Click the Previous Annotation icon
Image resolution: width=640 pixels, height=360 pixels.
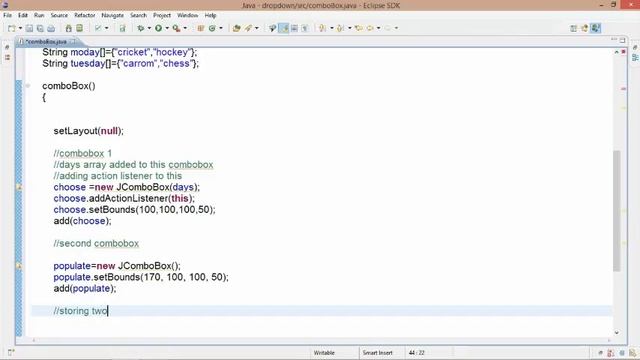click(340, 28)
